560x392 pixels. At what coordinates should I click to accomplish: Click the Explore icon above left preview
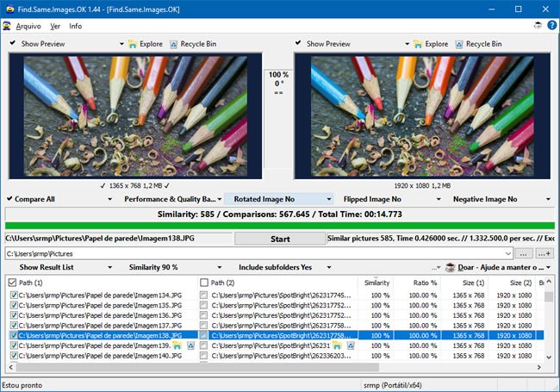[133, 44]
